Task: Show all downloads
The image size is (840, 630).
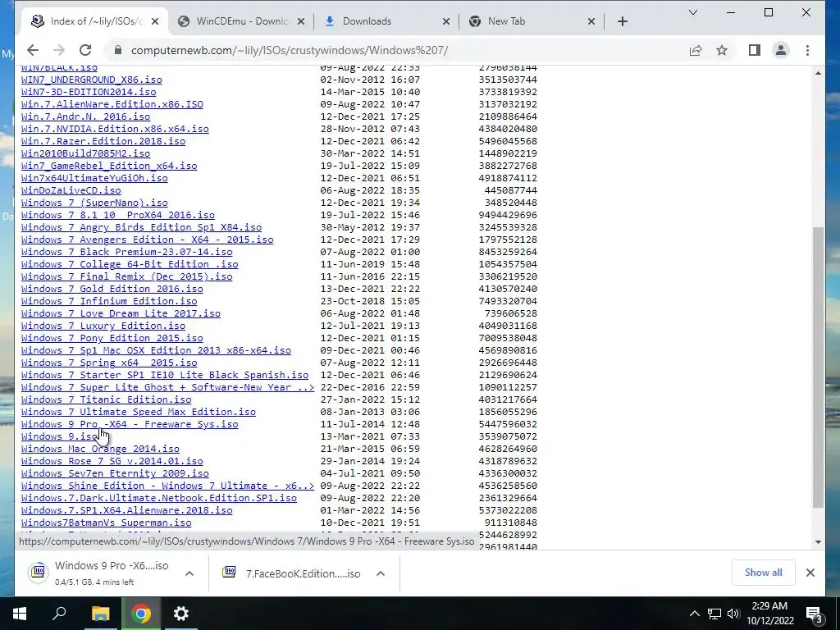Action: coord(763,572)
